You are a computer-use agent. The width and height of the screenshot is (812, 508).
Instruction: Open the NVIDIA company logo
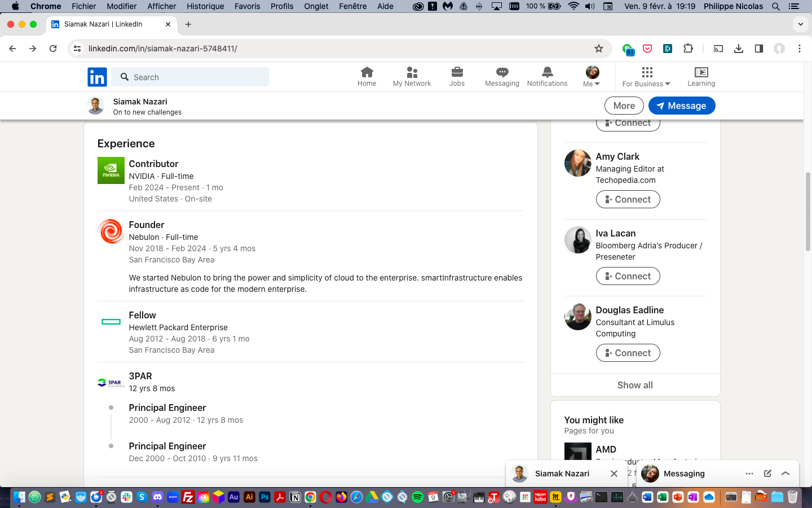pyautogui.click(x=111, y=170)
